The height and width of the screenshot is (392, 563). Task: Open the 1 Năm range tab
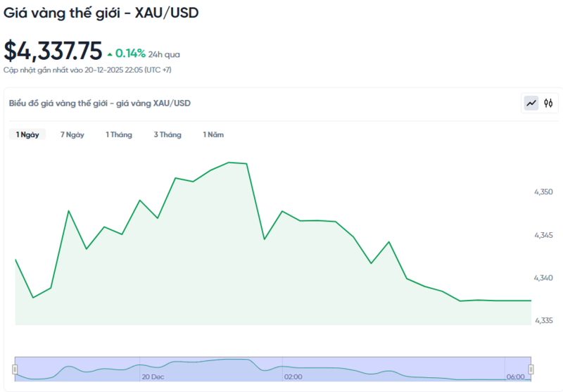point(213,134)
